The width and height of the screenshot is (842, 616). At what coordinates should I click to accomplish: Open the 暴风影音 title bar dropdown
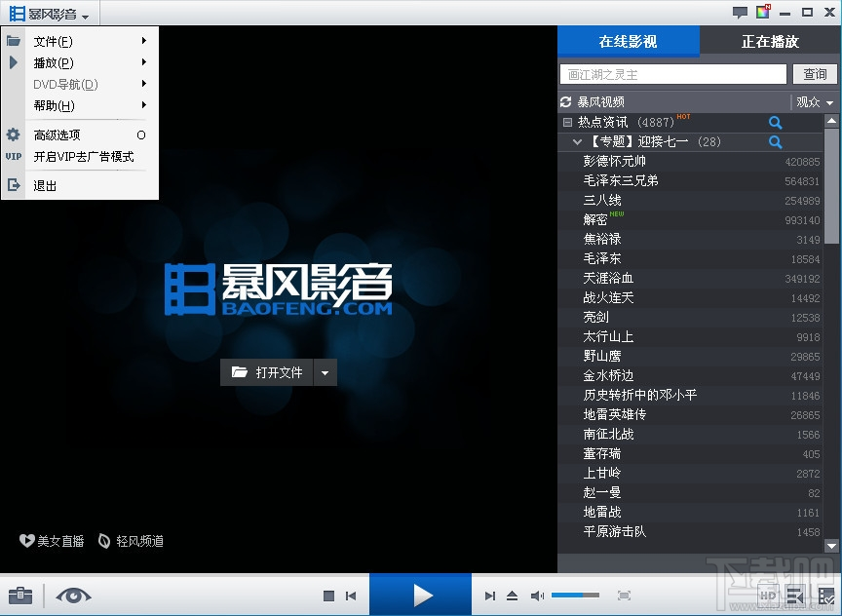(x=54, y=14)
